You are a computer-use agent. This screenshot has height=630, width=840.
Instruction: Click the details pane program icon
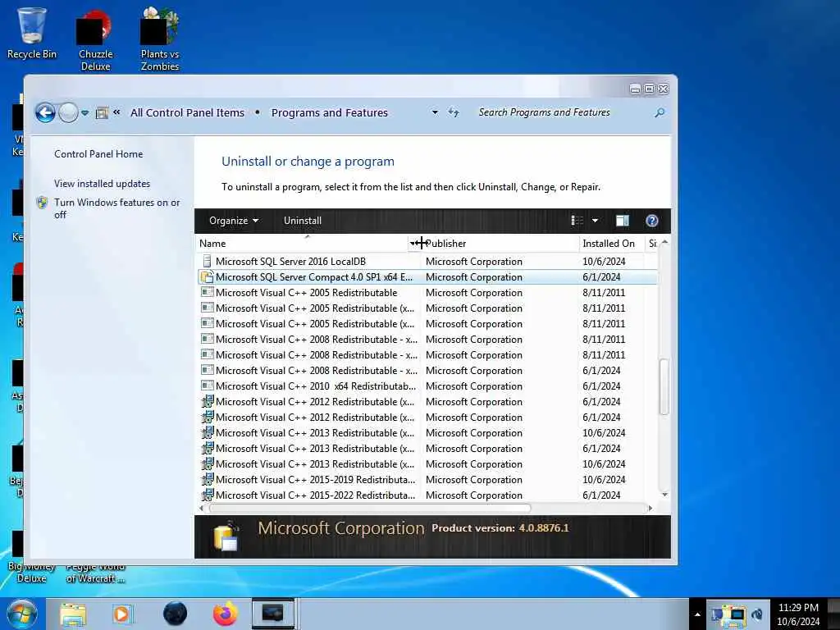[226, 536]
